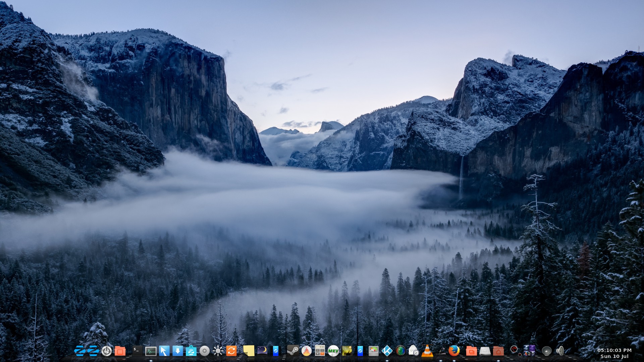Open the calculator icon in dock
644x362 pixels.
click(320, 351)
